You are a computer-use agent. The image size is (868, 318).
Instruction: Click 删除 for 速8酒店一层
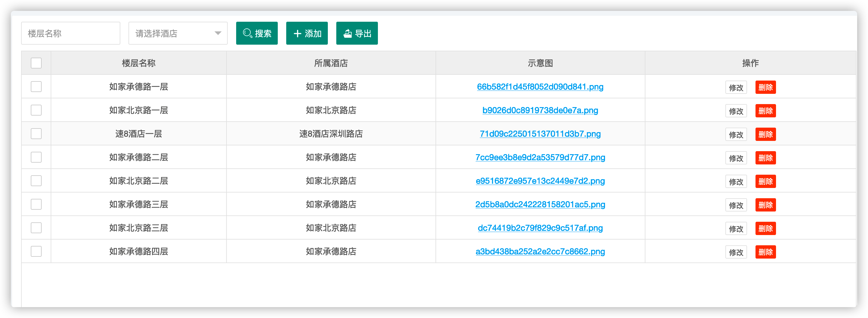(765, 135)
